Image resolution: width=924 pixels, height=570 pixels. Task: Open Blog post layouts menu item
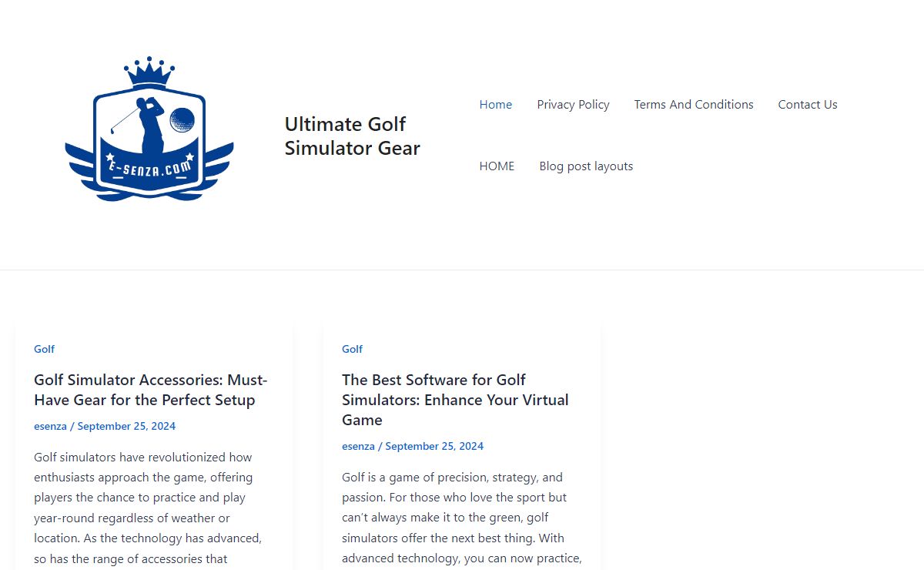pyautogui.click(x=586, y=166)
